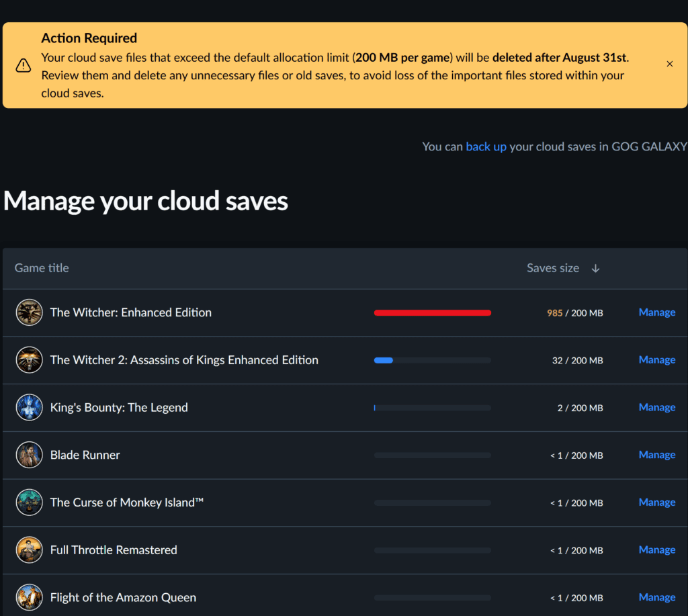Viewport: 688px width, 616px height.
Task: Manage Full Throttle Remastered saves
Action: tap(657, 549)
